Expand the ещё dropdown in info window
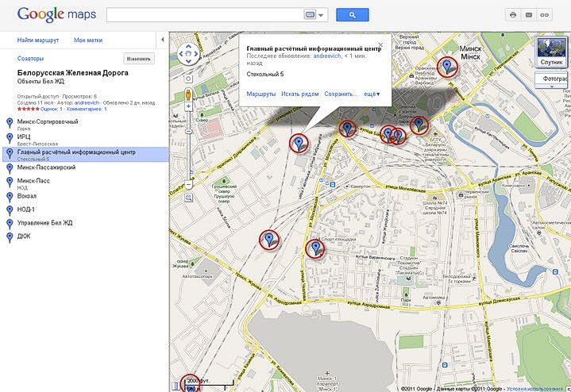The image size is (571, 392). 372,94
